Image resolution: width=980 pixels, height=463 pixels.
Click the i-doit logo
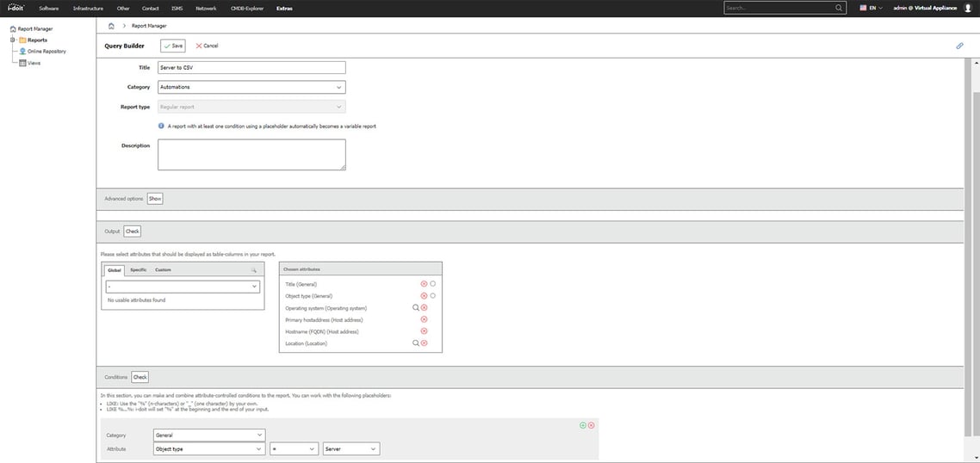tap(15, 8)
